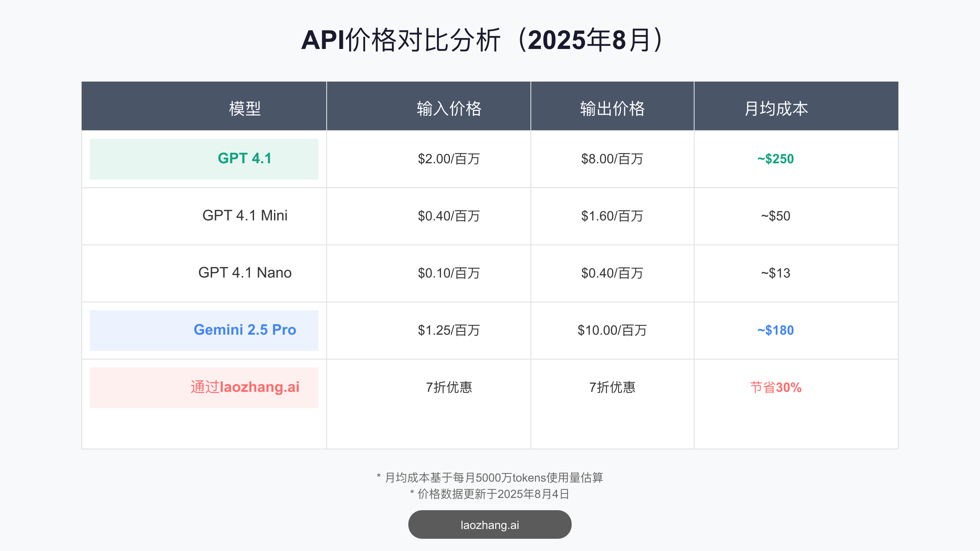Click 7折优惠 in the output price column

click(612, 387)
